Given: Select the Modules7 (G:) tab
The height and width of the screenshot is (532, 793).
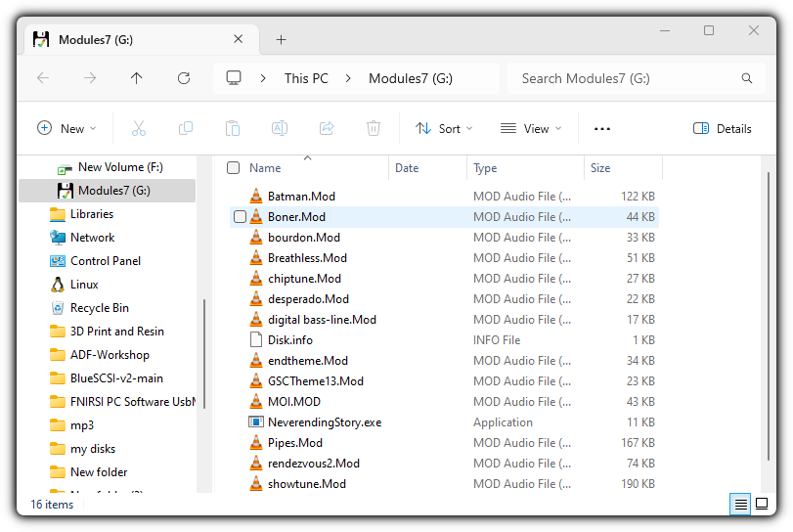Looking at the screenshot, I should coord(142,39).
